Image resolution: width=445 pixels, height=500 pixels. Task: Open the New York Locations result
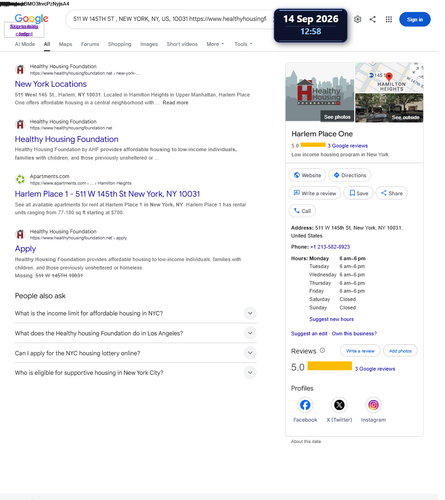coord(51,84)
